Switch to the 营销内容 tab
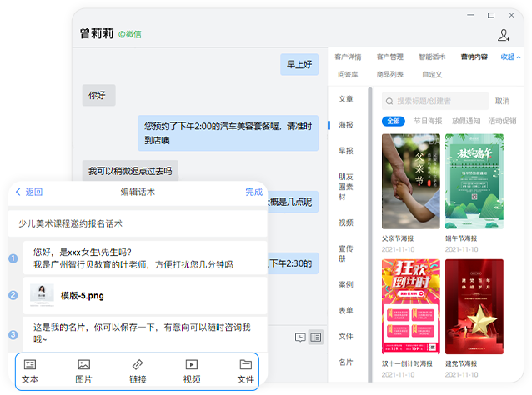This screenshot has height=395, width=532. click(x=474, y=57)
